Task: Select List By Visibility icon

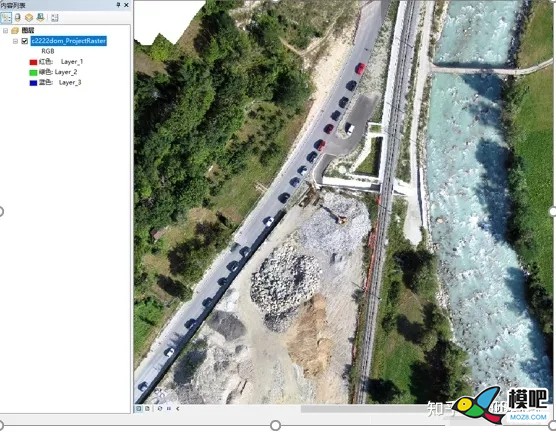Action: pos(29,17)
